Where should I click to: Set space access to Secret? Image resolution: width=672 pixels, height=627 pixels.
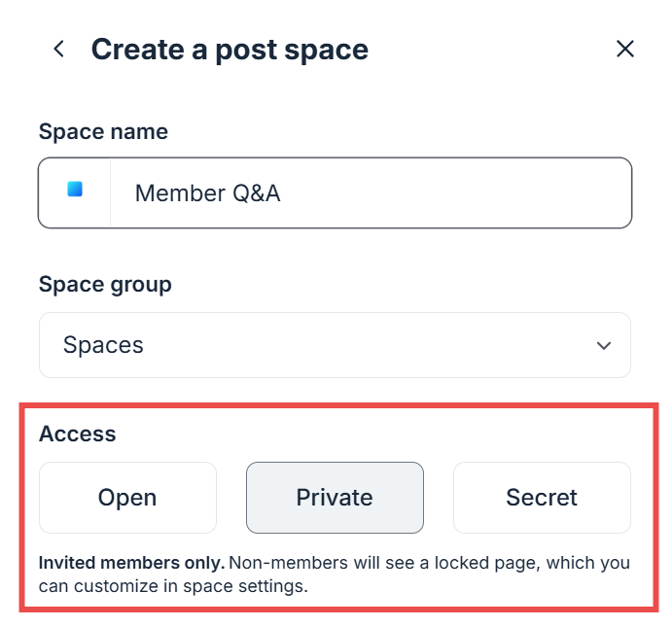point(542,498)
